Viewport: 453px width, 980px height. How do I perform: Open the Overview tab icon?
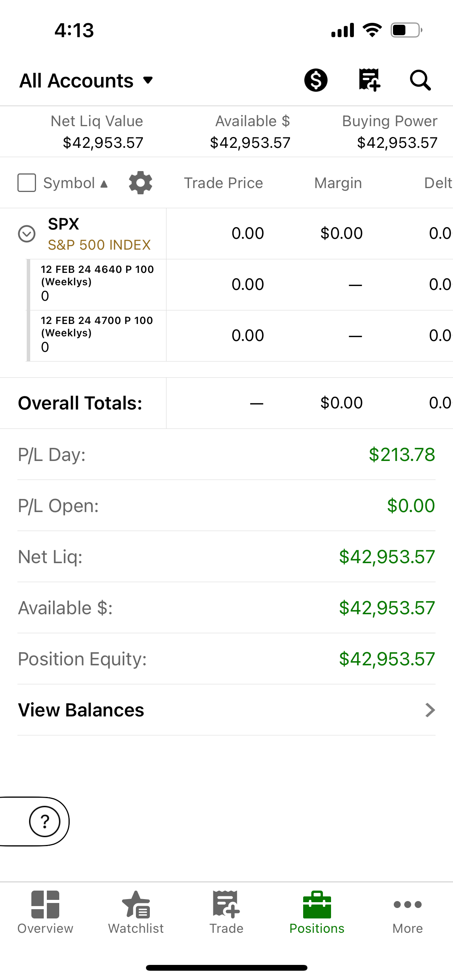[x=45, y=905]
